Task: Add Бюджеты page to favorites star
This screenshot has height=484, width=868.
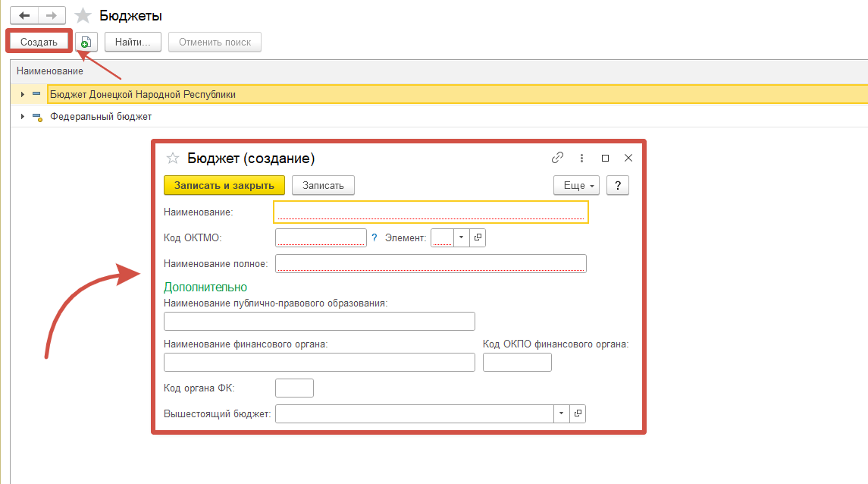Action: click(83, 15)
